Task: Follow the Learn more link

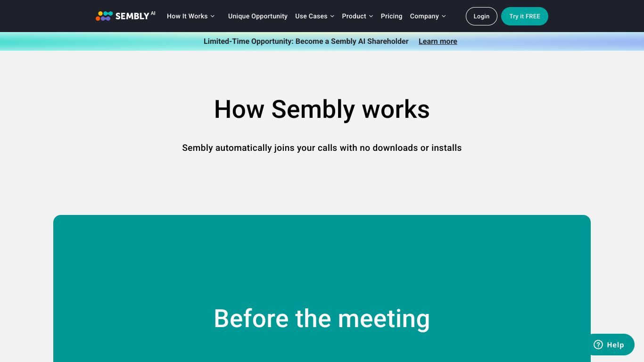Action: [x=438, y=41]
